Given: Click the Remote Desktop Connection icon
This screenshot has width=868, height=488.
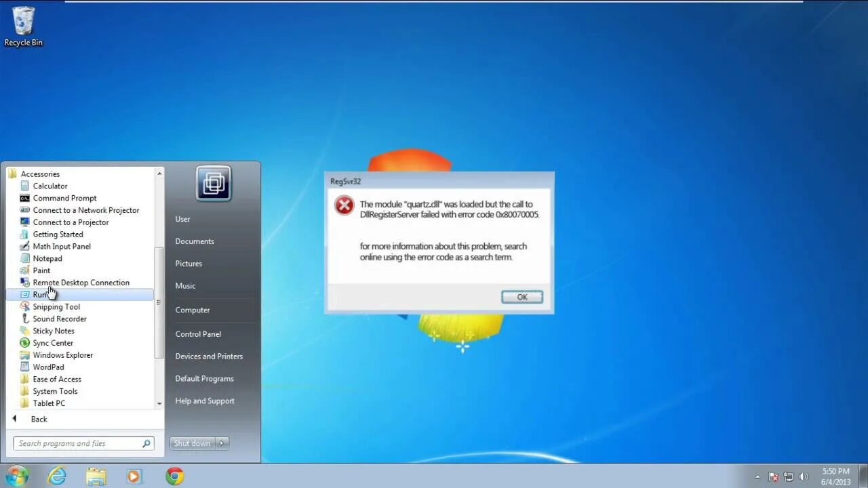Looking at the screenshot, I should pyautogui.click(x=25, y=283).
